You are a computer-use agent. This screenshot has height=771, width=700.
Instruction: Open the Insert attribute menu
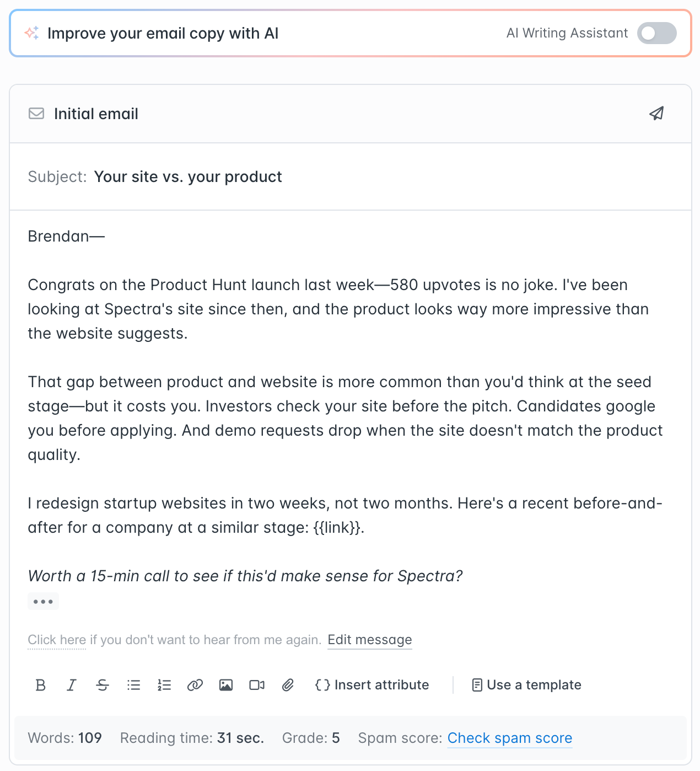(372, 685)
